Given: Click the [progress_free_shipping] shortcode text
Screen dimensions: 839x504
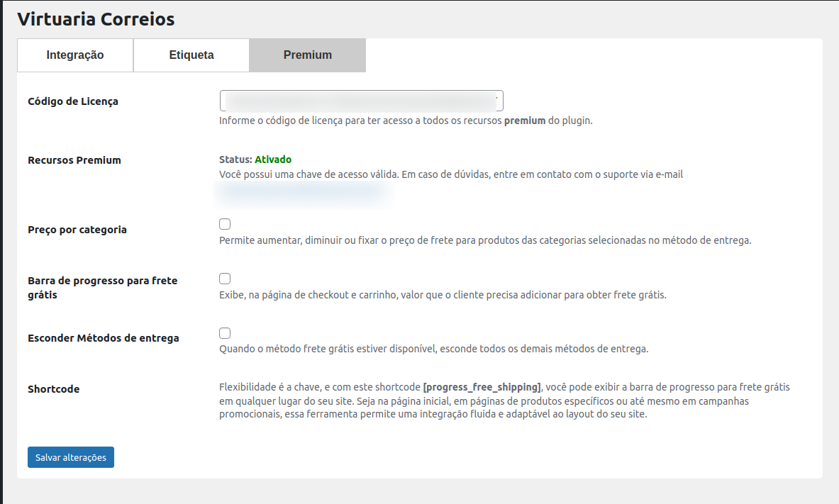Looking at the screenshot, I should [x=482, y=387].
